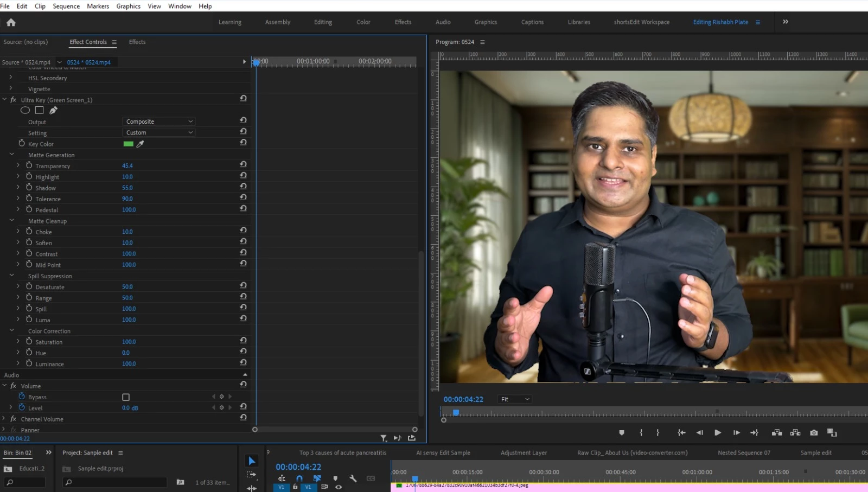The height and width of the screenshot is (492, 868).
Task: Pick key color with the eyedropper
Action: point(141,144)
